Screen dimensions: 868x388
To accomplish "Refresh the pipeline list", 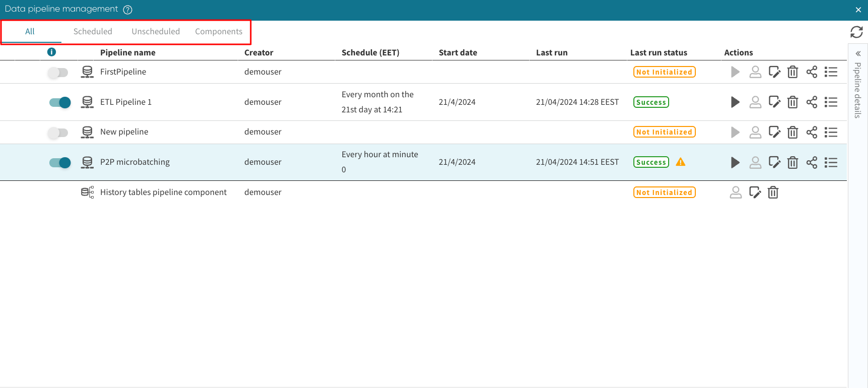I will pyautogui.click(x=856, y=32).
